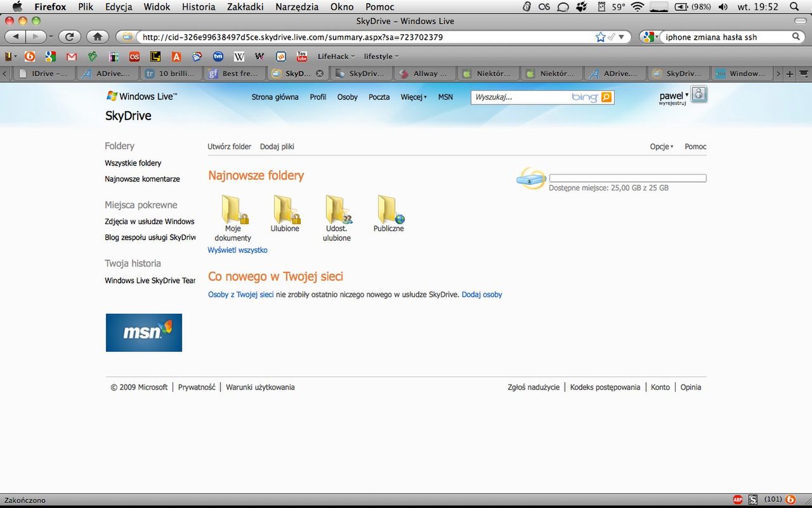This screenshot has height=508, width=812.
Task: Click the Osoby z Twojej sieci link
Action: click(x=241, y=295)
